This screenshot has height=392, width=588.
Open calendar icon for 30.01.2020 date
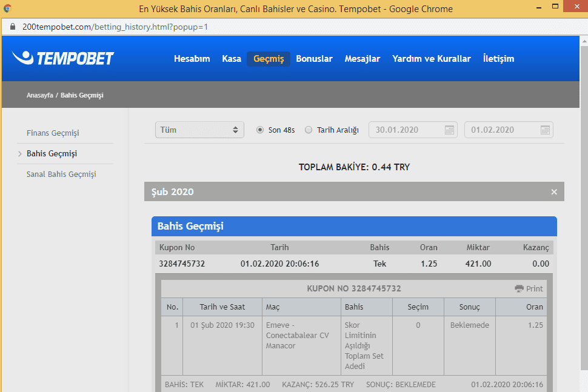(x=449, y=130)
